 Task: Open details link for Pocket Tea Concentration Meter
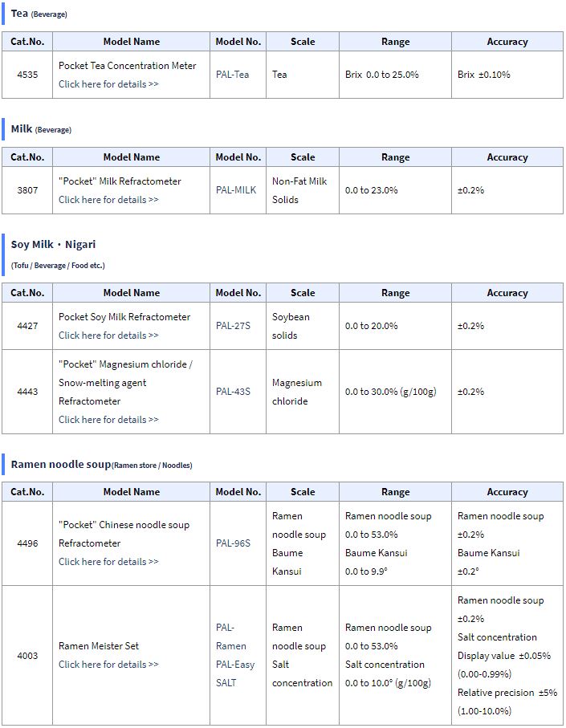click(108, 84)
